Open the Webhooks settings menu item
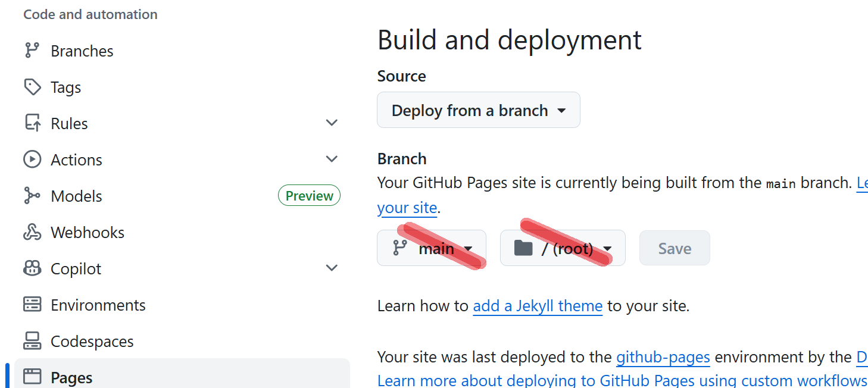868x388 pixels. click(88, 233)
